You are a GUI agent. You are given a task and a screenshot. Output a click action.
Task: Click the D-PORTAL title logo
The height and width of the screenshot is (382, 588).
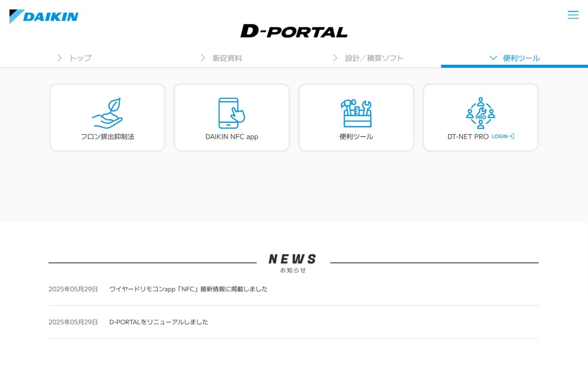(294, 31)
